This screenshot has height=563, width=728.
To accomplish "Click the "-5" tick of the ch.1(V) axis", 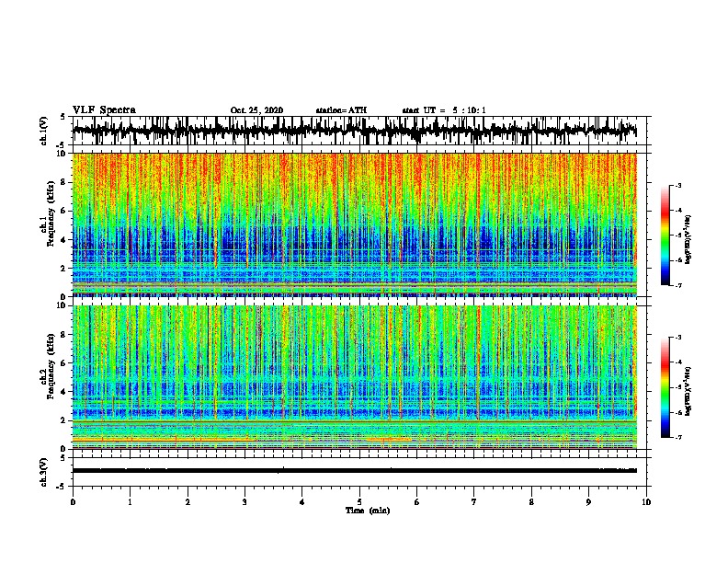I will [63, 145].
